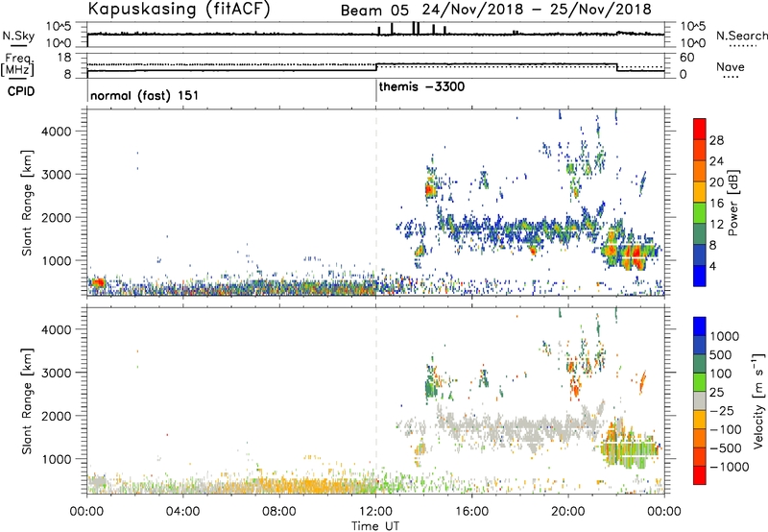The width and height of the screenshot is (768, 532).
Task: Pick the 12–16 dB light green power swatch
Action: pyautogui.click(x=700, y=213)
